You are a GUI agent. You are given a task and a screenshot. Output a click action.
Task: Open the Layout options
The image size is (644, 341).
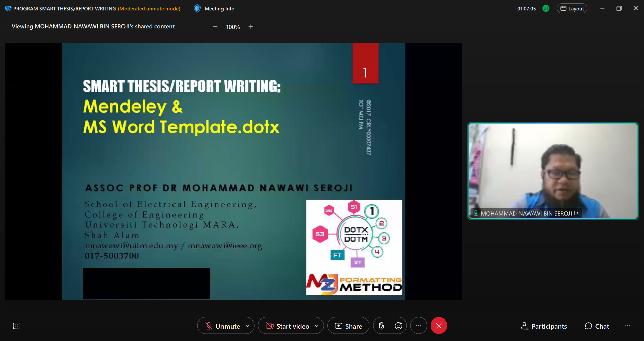pyautogui.click(x=572, y=8)
